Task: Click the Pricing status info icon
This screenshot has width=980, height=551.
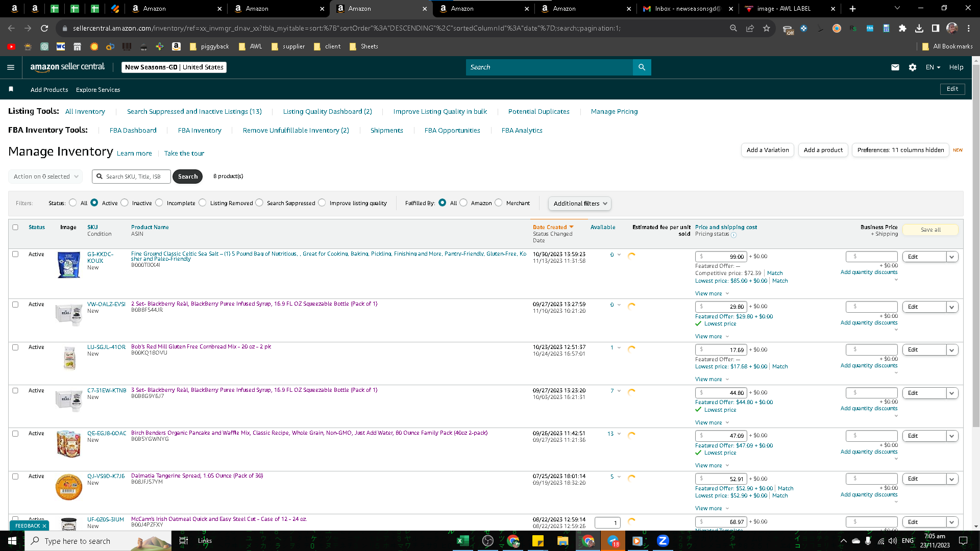Action: coord(733,235)
